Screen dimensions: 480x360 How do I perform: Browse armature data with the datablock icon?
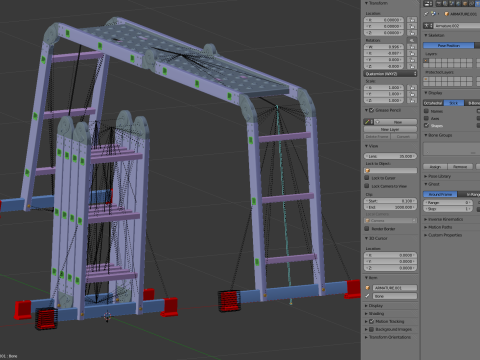428,26
